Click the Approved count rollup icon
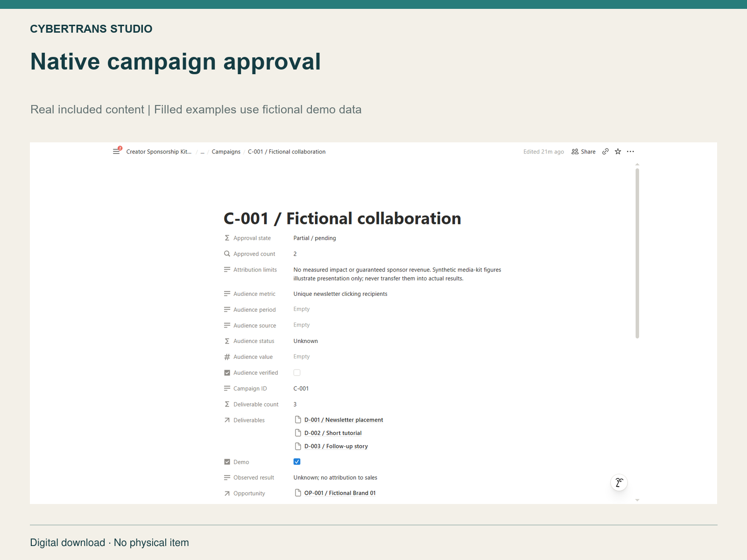747x560 pixels. (x=227, y=254)
